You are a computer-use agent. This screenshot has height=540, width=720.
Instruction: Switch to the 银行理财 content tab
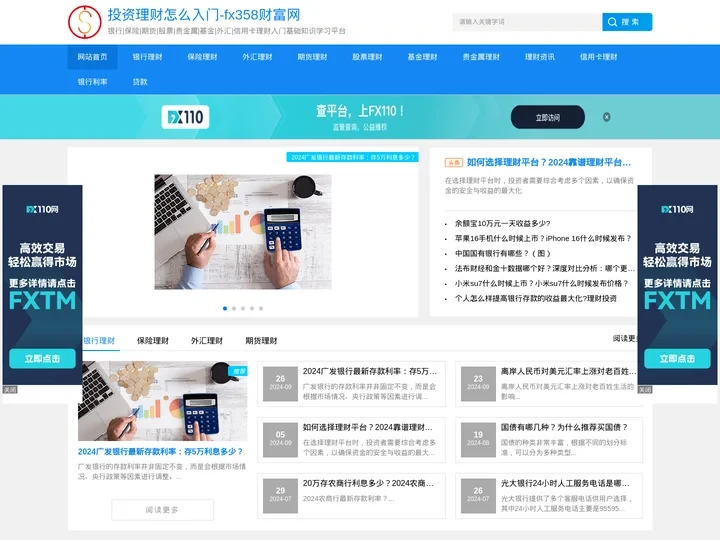click(x=99, y=341)
